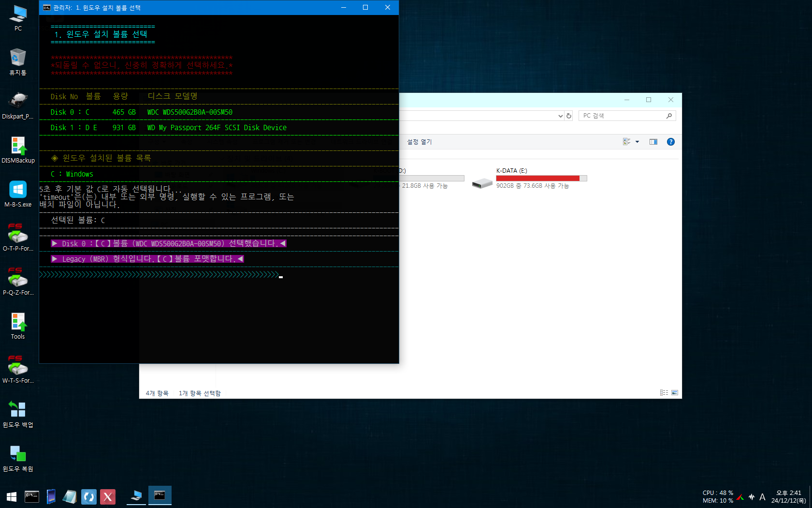Screen dimensions: 812x508
Task: Open the 휴지통 recycle bin icon
Action: (x=18, y=62)
